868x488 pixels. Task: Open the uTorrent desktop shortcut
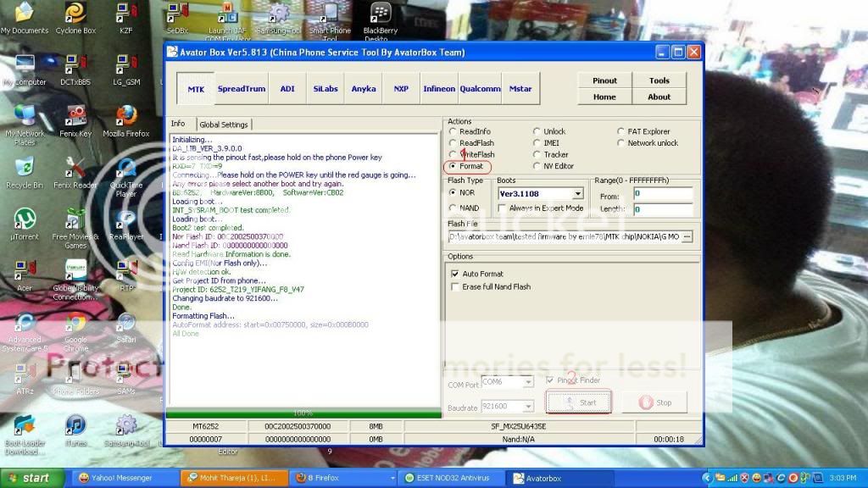click(x=25, y=220)
